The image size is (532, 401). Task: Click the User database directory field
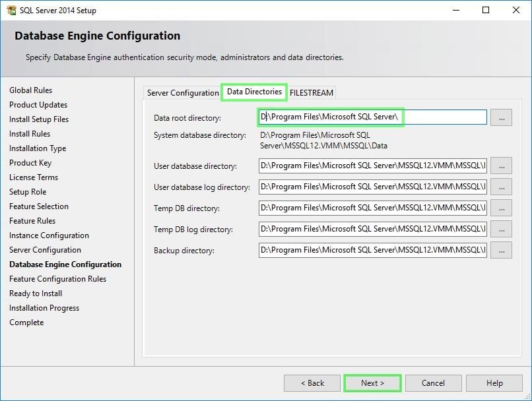(372, 166)
